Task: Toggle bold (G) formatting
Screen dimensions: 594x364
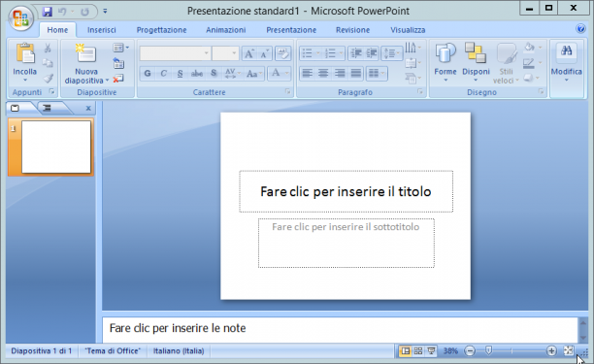Action: [148, 74]
